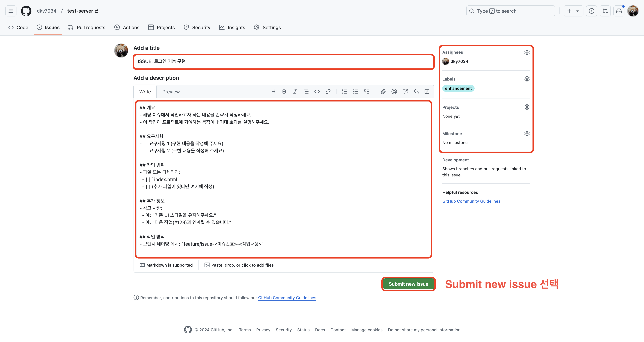Switch to the Preview tab
This screenshot has width=644, height=342.
[x=171, y=92]
